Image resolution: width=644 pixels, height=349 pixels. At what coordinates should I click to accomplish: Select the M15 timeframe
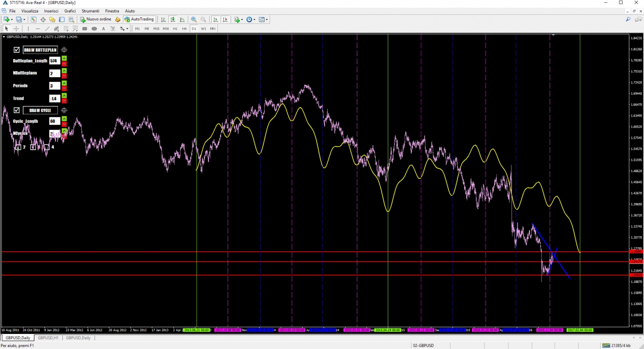tap(156, 29)
